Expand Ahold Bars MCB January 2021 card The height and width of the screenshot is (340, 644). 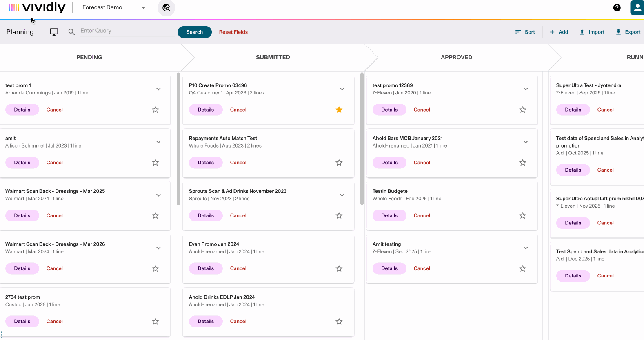(526, 142)
